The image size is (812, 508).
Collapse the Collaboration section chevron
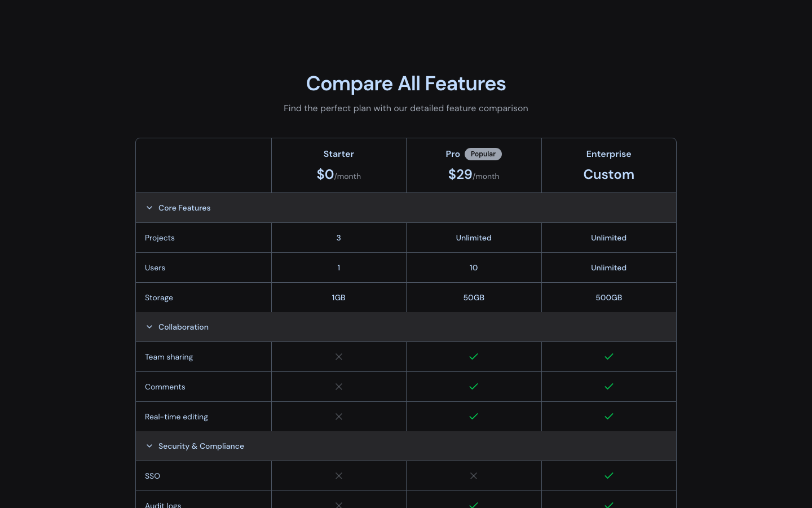click(x=149, y=327)
